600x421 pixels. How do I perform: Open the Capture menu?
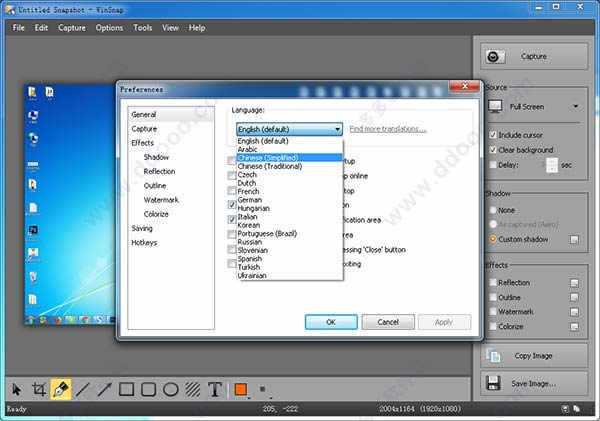click(x=72, y=28)
